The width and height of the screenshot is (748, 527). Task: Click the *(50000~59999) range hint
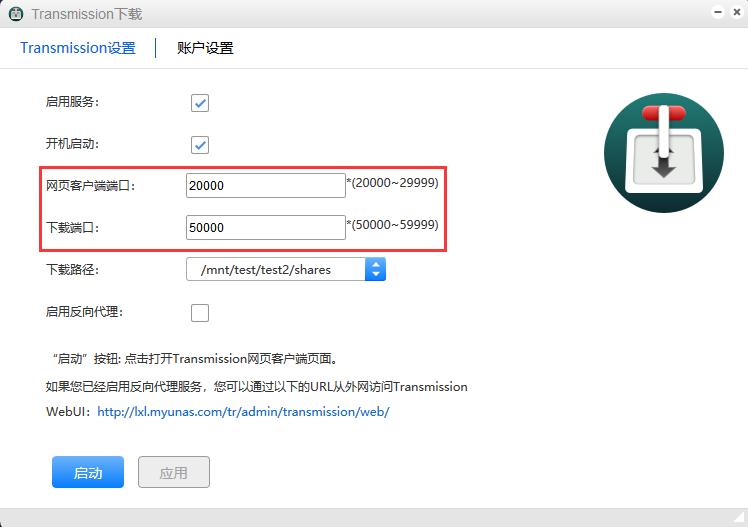(x=393, y=225)
